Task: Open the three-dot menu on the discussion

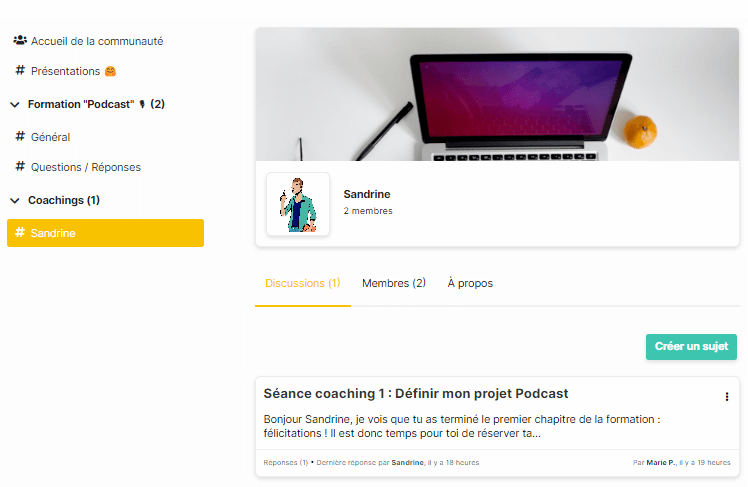Action: click(727, 397)
